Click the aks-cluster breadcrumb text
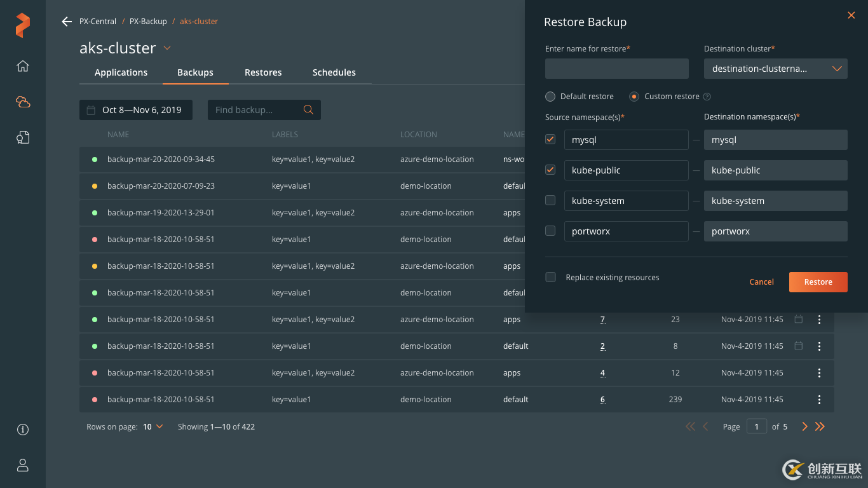This screenshot has height=488, width=868. pos(199,22)
